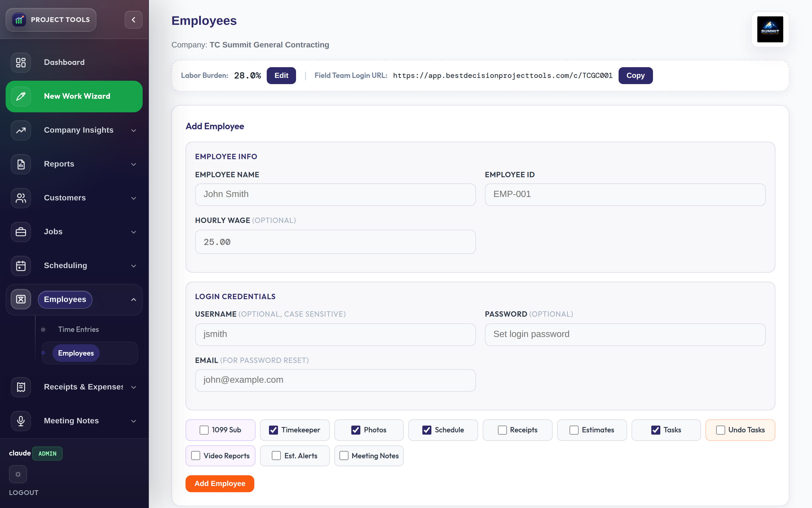Click the Employee Name input field

coord(335,194)
